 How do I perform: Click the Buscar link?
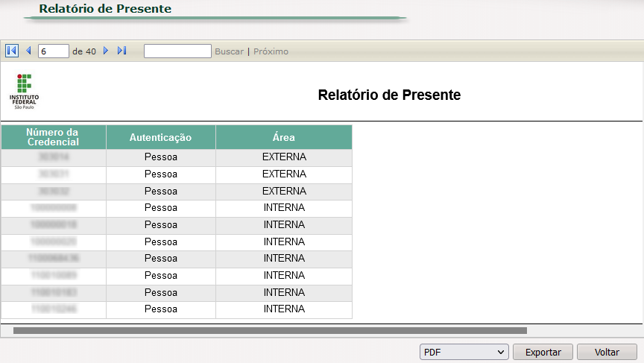[229, 51]
